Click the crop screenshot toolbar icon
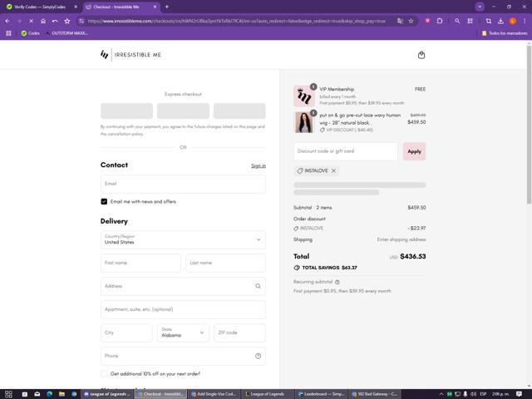The width and height of the screenshot is (532, 399). point(489,21)
